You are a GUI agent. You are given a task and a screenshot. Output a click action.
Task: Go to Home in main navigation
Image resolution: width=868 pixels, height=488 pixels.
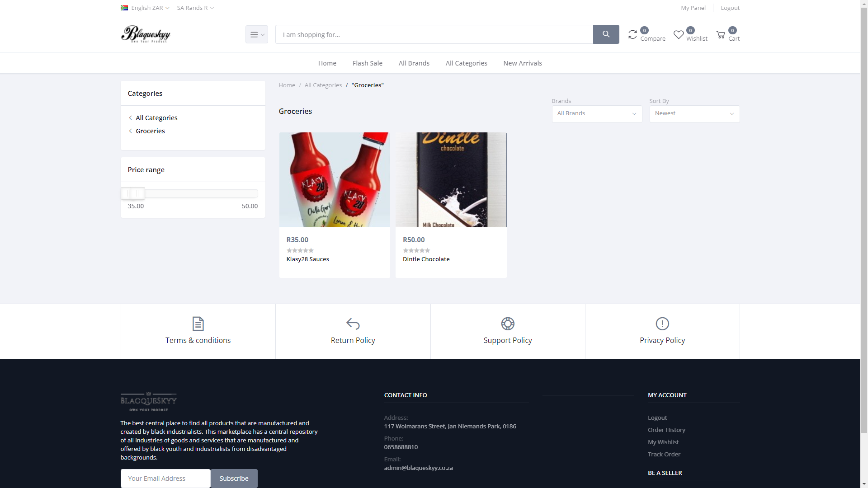[327, 63]
